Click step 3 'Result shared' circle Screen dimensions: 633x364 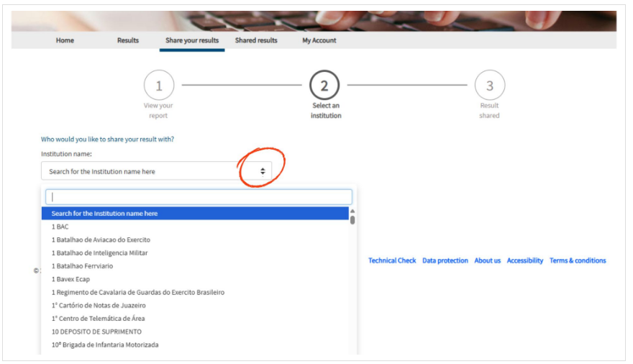click(490, 86)
